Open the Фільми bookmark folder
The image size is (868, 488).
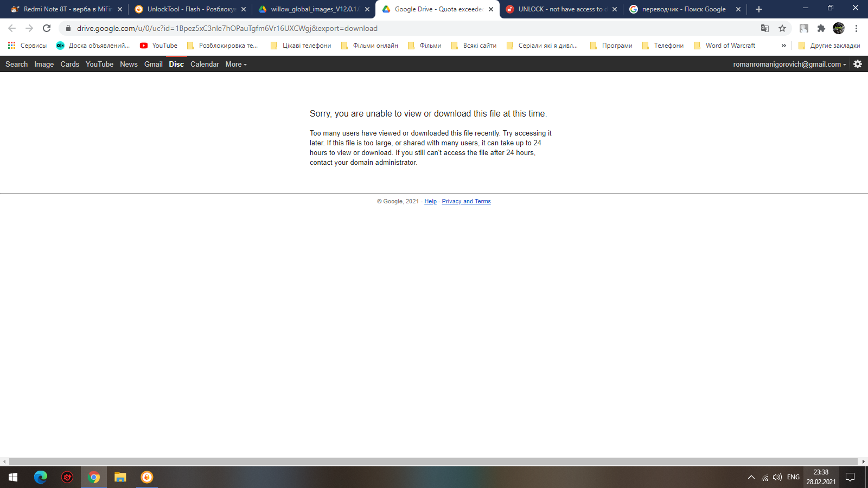(424, 46)
